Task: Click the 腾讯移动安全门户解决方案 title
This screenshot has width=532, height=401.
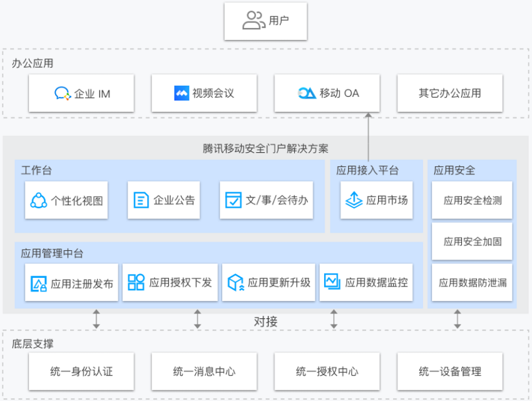Action: (x=265, y=148)
